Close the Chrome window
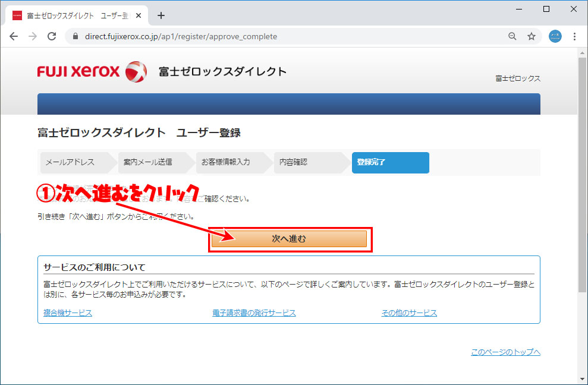588x385 pixels. coord(574,9)
